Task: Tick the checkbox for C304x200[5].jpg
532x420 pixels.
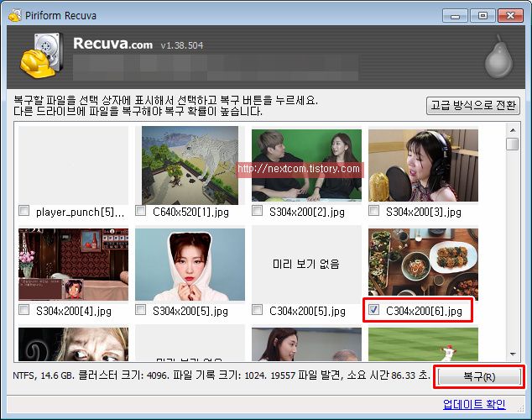Action: 257,310
